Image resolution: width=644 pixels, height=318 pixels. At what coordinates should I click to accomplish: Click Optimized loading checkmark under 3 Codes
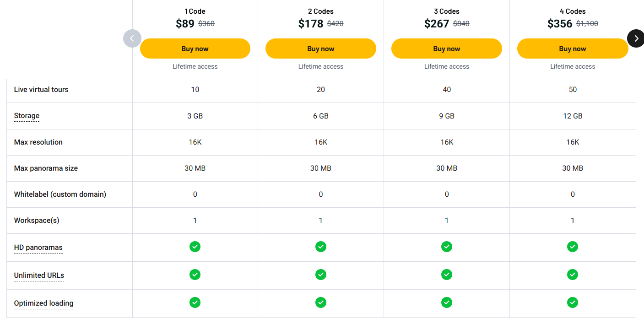(447, 302)
